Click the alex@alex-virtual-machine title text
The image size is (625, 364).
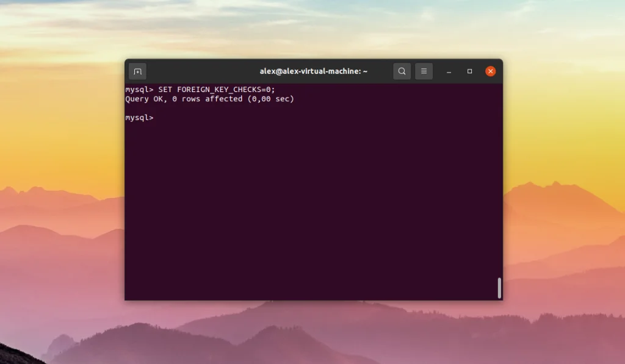pyautogui.click(x=312, y=71)
